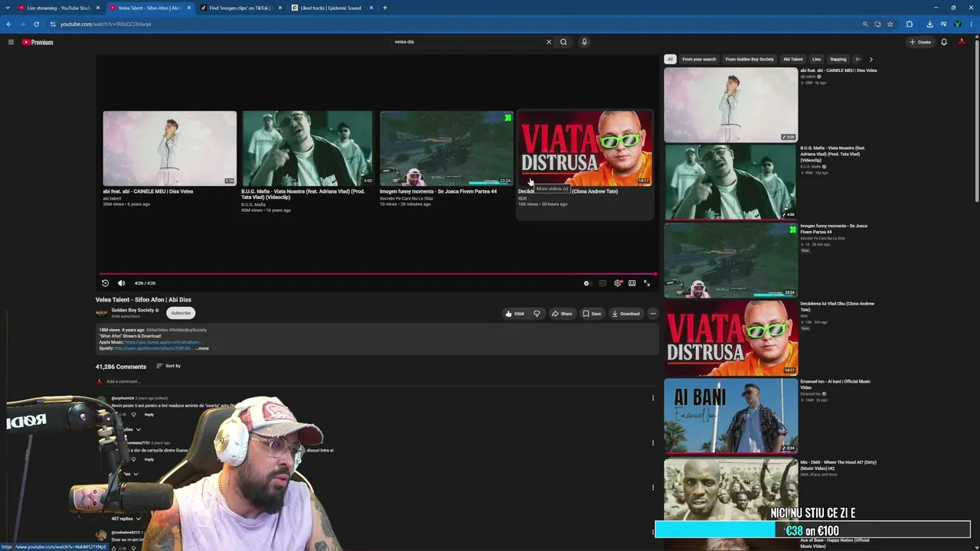
Task: Switch the player to theater mode
Action: 632,283
